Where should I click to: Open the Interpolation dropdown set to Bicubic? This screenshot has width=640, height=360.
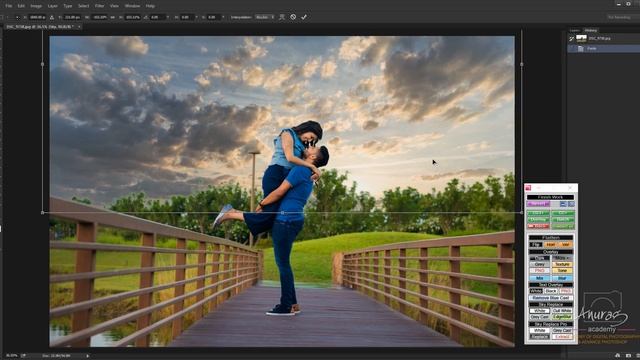coord(265,17)
